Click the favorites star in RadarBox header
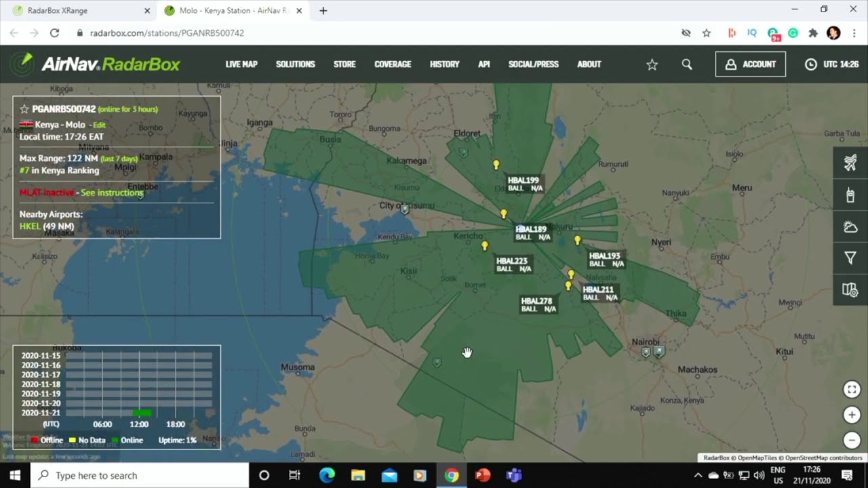Viewport: 868px width, 488px height. [652, 64]
